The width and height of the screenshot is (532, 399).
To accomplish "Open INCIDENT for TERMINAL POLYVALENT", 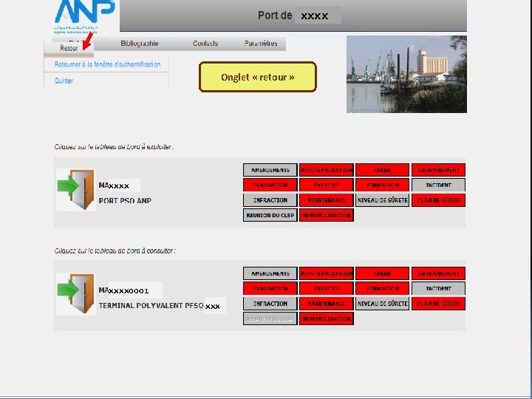I will coord(438,289).
